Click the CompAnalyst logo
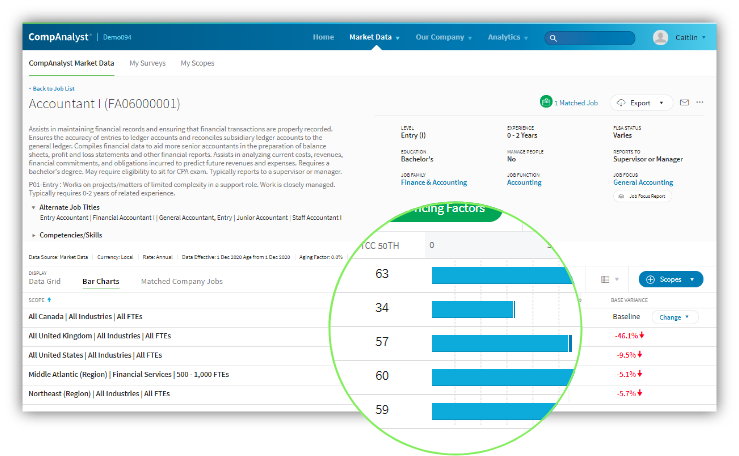This screenshot has height=456, width=739. click(59, 37)
